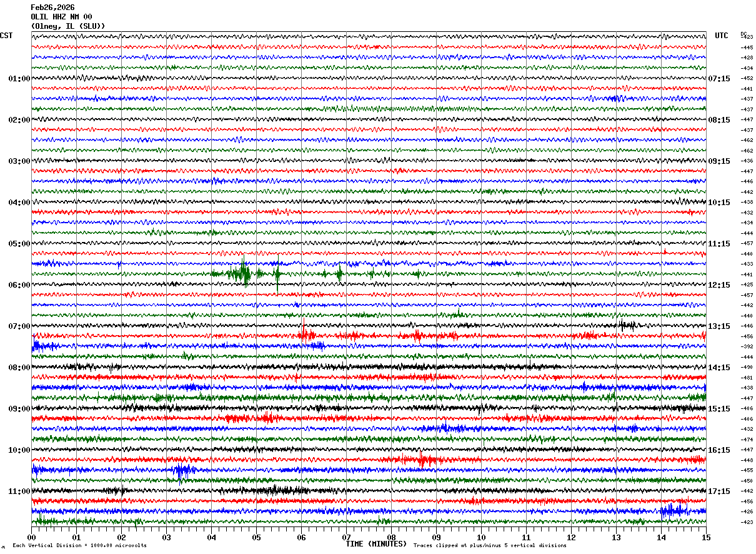Click the 11:15 UTC time label
Screen dimensions: 756x554
tap(719, 244)
